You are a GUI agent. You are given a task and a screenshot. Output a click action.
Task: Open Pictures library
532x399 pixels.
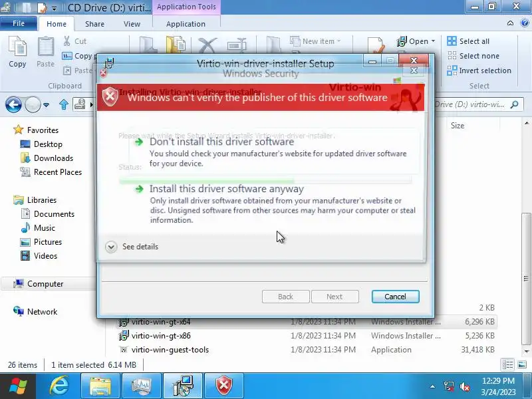(x=41, y=242)
